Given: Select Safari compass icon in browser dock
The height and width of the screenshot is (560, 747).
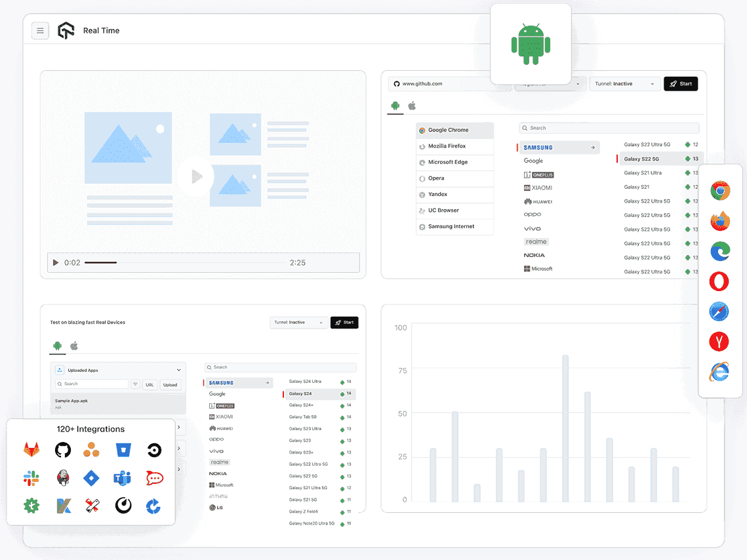Looking at the screenshot, I should 719,311.
